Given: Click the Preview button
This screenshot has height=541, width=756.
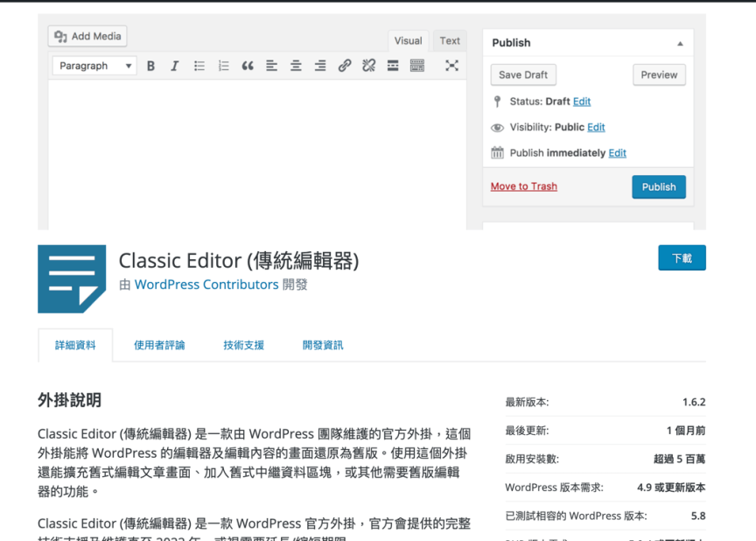Looking at the screenshot, I should pyautogui.click(x=659, y=74).
